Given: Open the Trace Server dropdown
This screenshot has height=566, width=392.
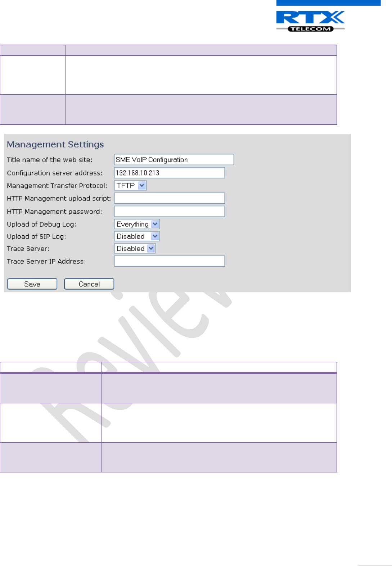Looking at the screenshot, I should click(x=135, y=249).
